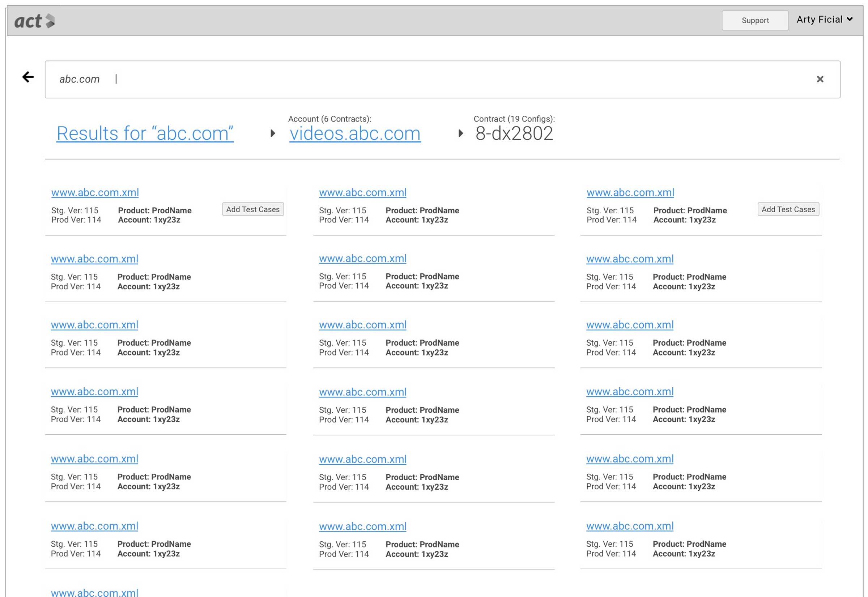The width and height of the screenshot is (868, 597).
Task: Open the first left column www.abc.com.xml link
Action: pyautogui.click(x=95, y=193)
